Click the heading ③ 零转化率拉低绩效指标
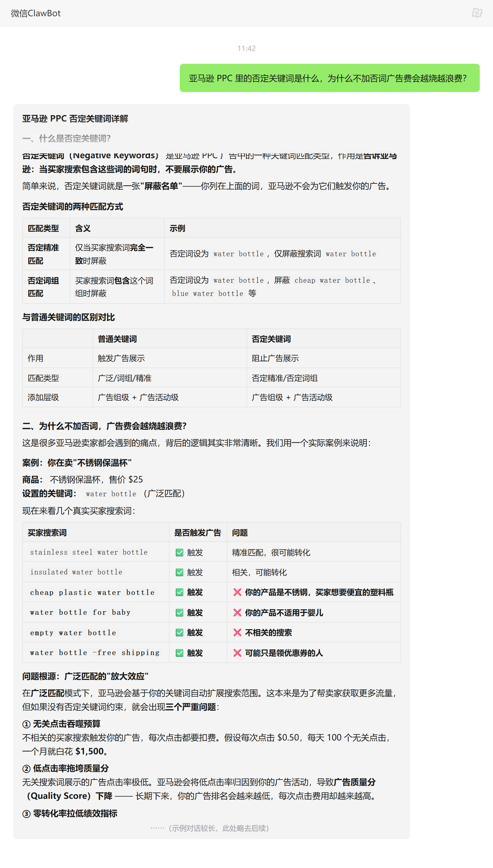The width and height of the screenshot is (493, 868). pos(70,813)
